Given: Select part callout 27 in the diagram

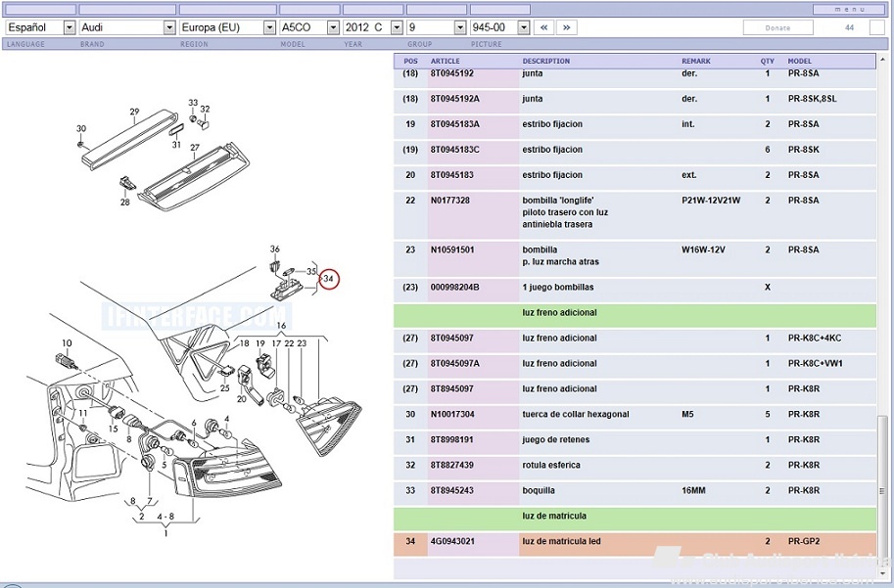Looking at the screenshot, I should click(x=195, y=149).
